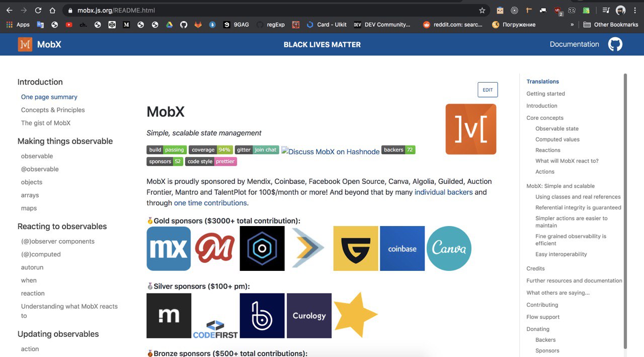Image resolution: width=644 pixels, height=357 pixels.
Task: Reload the page with the refresh icon
Action: pos(38,10)
